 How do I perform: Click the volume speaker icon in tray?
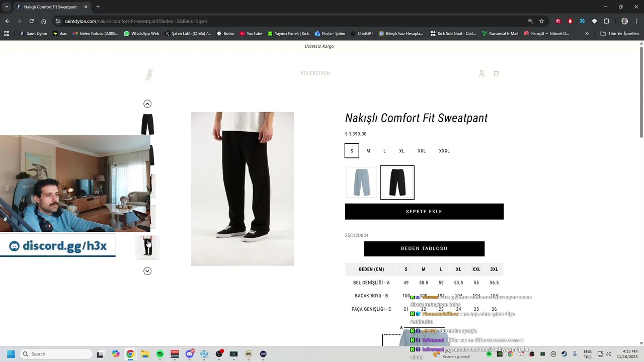coord(608,354)
